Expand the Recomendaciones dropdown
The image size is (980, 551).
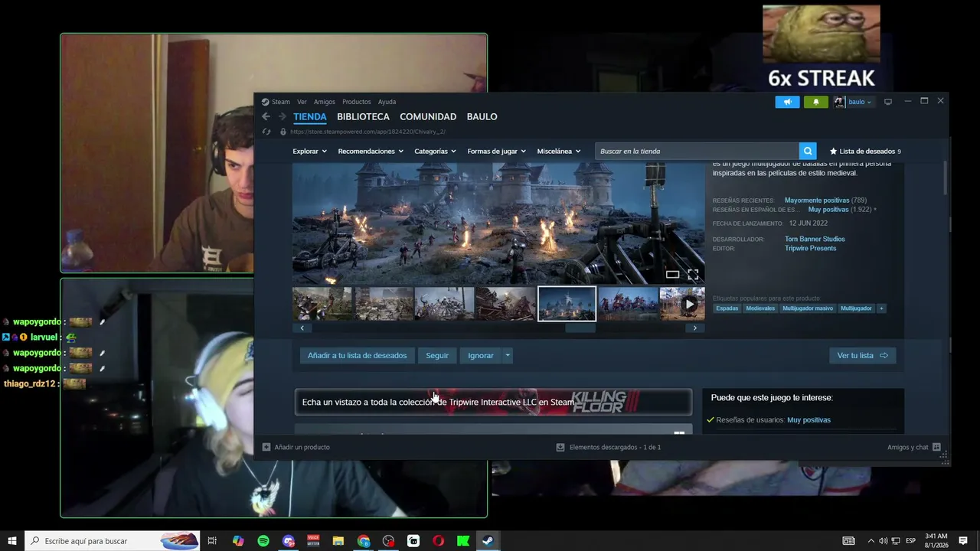click(x=371, y=151)
